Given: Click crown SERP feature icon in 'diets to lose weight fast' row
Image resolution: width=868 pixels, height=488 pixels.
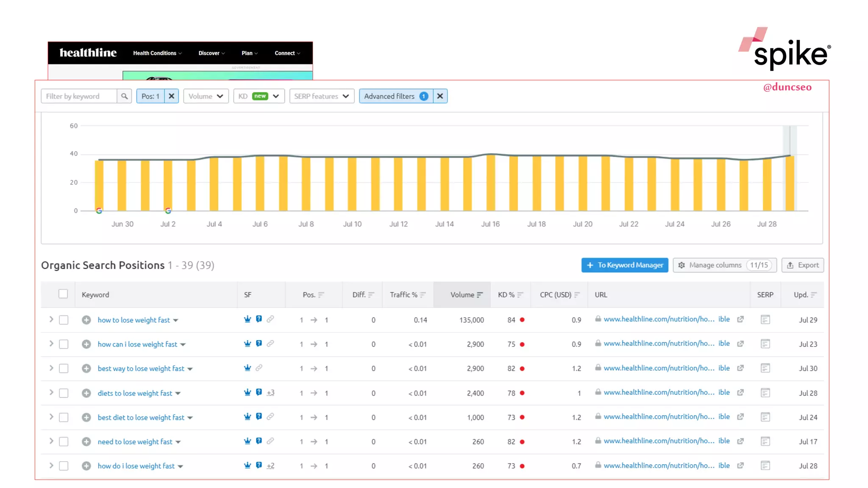Looking at the screenshot, I should coord(248,393).
